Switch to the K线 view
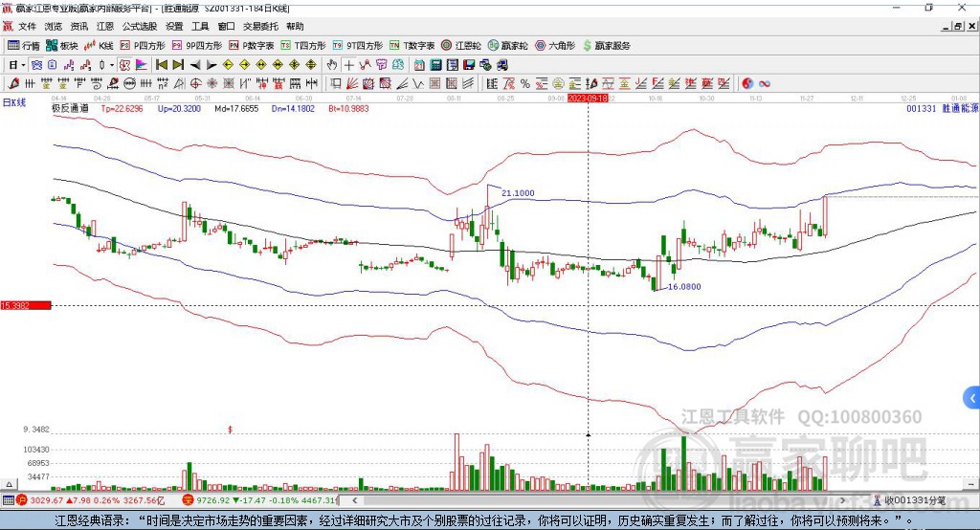This screenshot has height=530, width=980. click(99, 46)
